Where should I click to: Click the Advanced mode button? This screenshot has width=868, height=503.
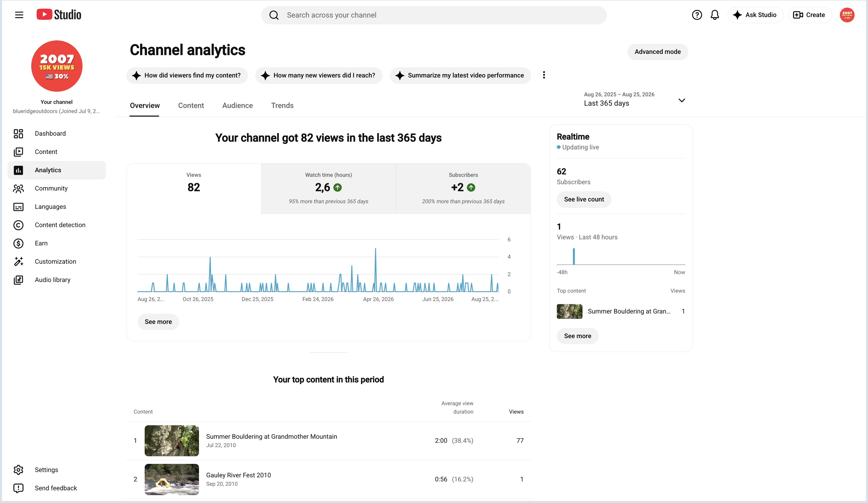click(658, 52)
